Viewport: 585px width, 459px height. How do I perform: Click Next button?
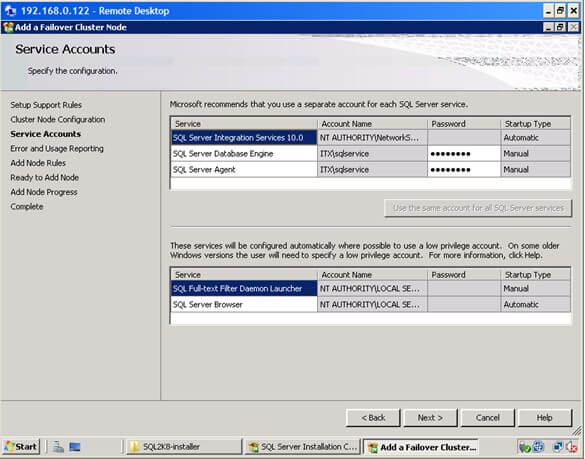(430, 418)
